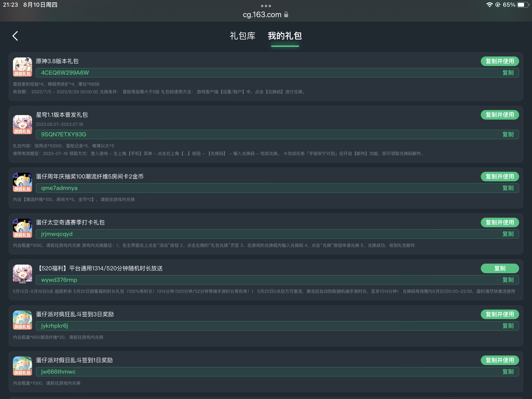Tap the Wi-Fi status icon

tap(489, 5)
